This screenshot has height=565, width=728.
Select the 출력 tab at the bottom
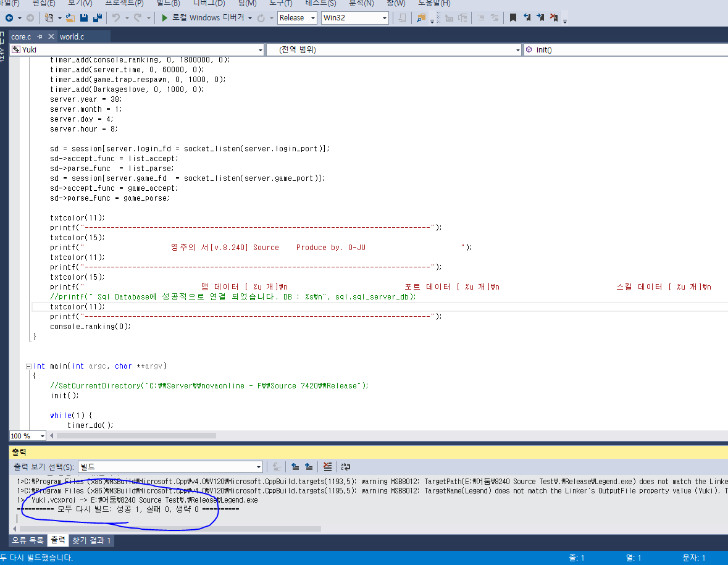58,540
